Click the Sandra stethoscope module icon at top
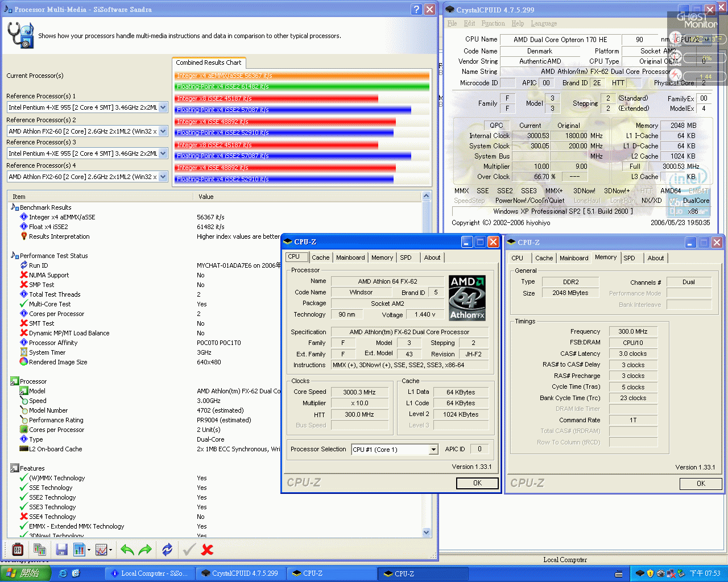Screen dimensions: 728x582 (x=20, y=35)
